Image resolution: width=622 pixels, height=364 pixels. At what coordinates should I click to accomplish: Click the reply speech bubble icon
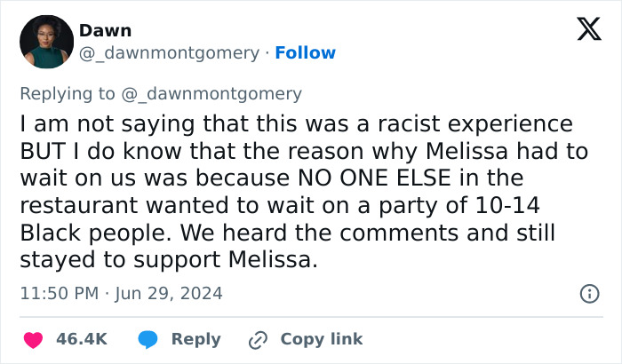pos(149,339)
